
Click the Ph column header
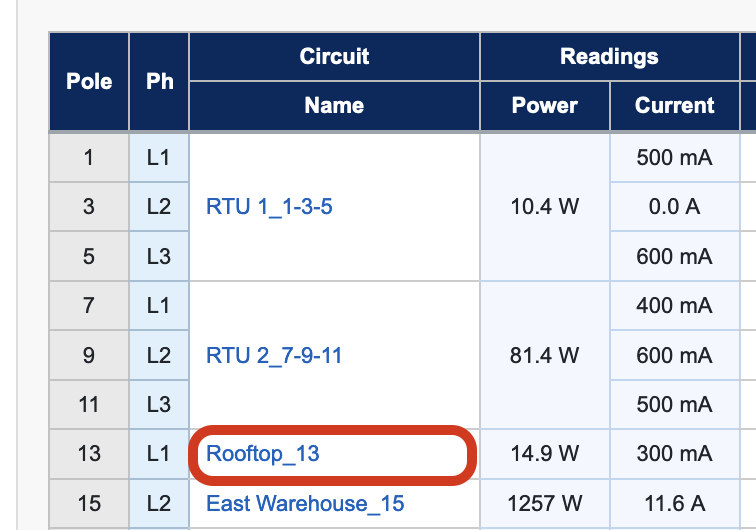pos(159,81)
